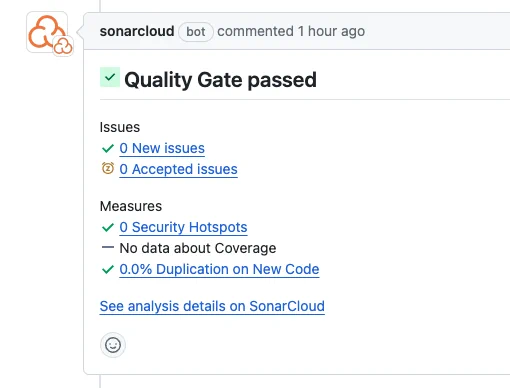
Task: Open the 0 Accepted issues link
Action: click(x=178, y=169)
